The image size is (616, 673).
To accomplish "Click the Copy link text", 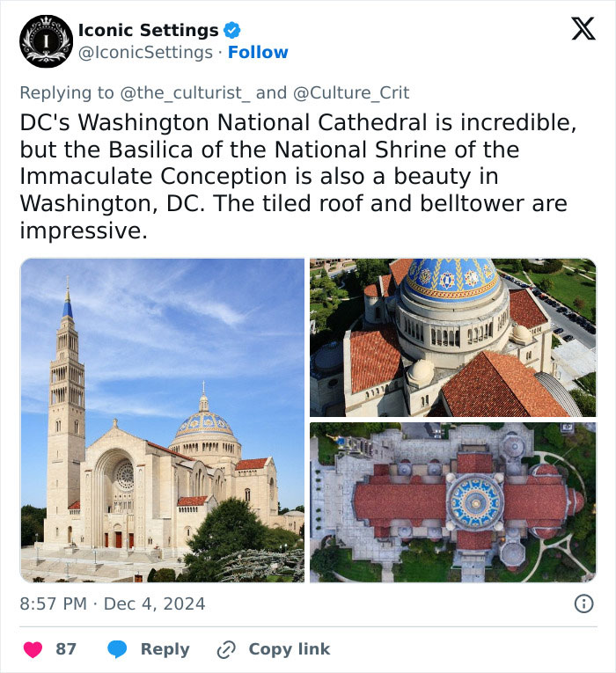I will (x=289, y=649).
